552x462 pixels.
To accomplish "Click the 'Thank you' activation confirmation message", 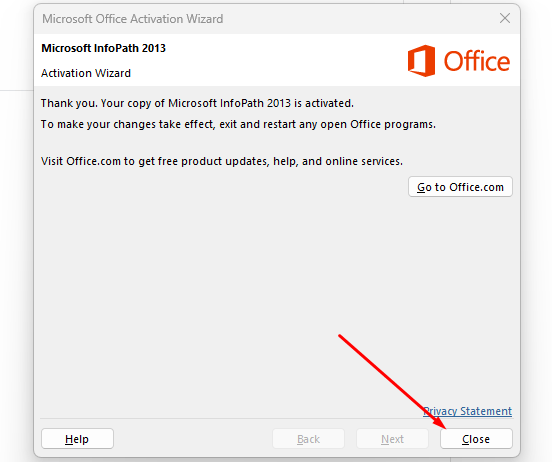I will (x=197, y=103).
